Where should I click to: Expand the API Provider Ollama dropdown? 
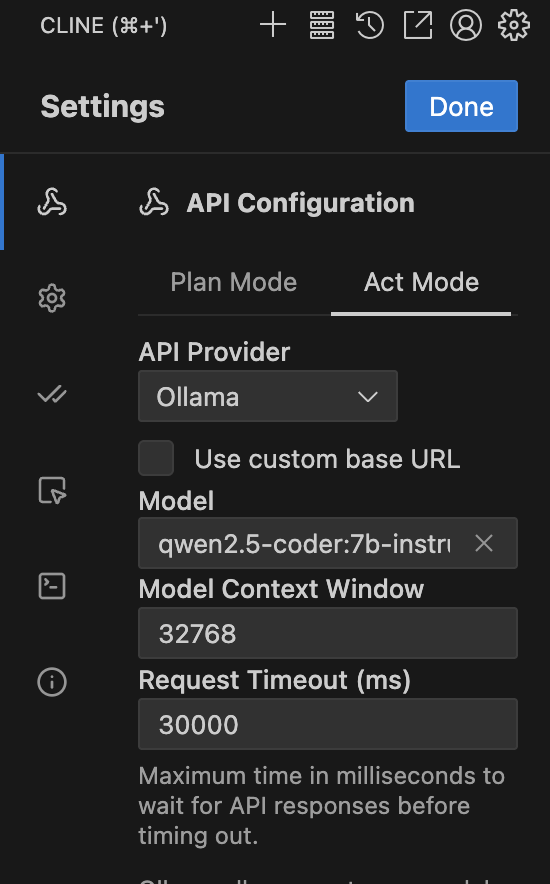click(268, 396)
